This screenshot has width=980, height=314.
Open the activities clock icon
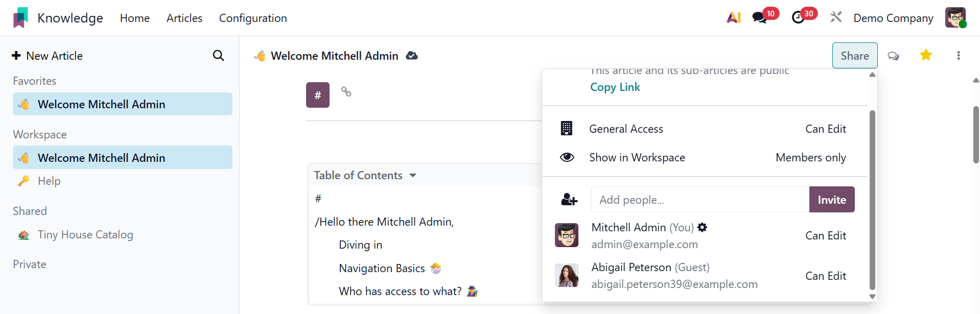tap(798, 18)
